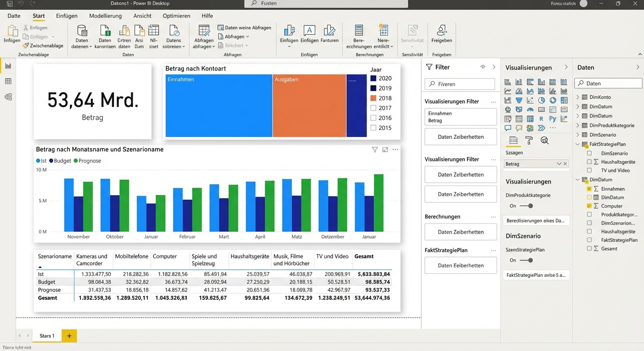The image size is (644, 351).
Task: Type in the Fiveren filter search field
Action: pos(460,84)
